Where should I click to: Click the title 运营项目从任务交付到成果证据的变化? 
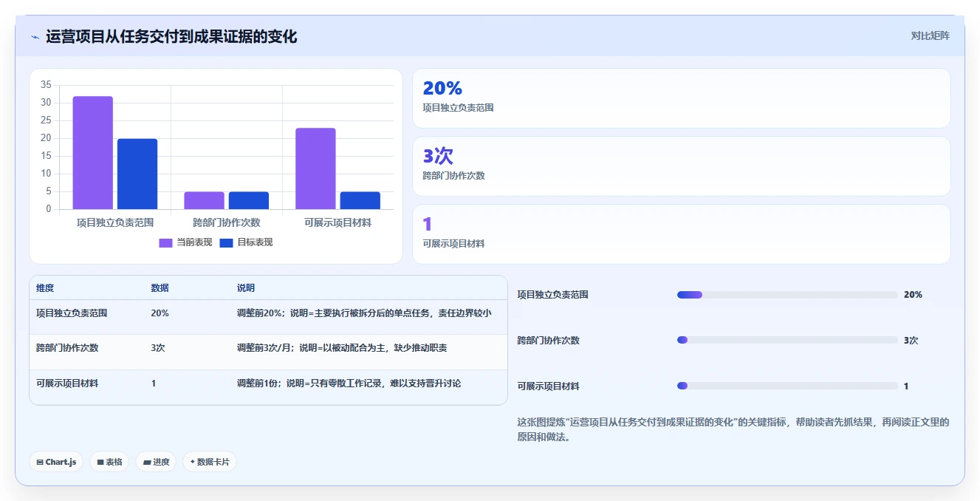click(x=171, y=37)
